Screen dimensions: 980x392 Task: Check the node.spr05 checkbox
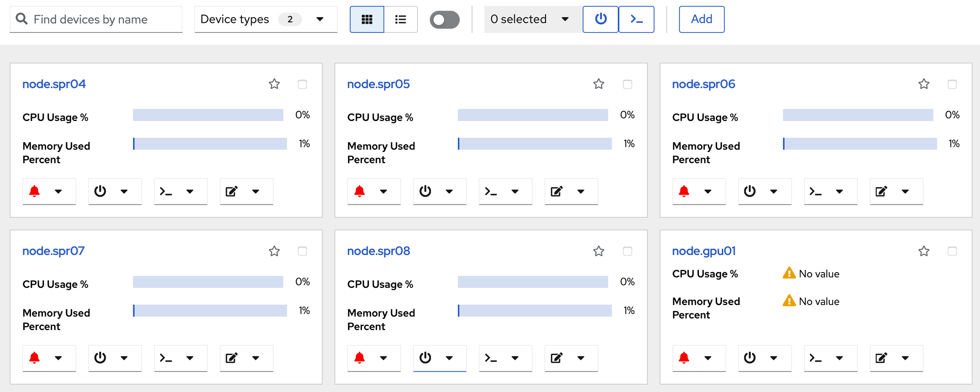coord(627,84)
